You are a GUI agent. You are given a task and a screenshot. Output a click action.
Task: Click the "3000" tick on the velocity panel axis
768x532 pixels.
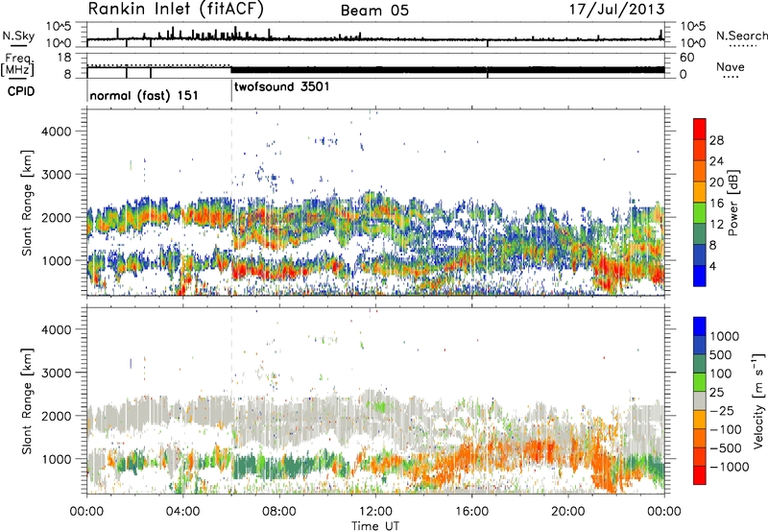[56, 373]
